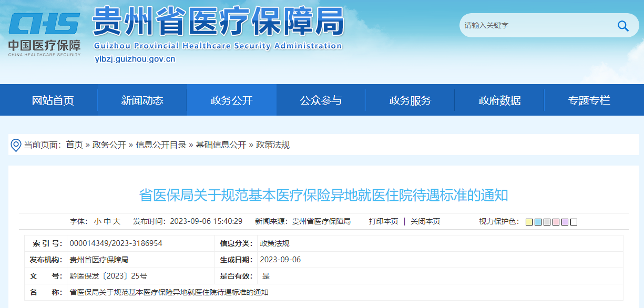Screen dimensions: 644x308
Task: Click 打印本页 to print the page
Action: 383,222
